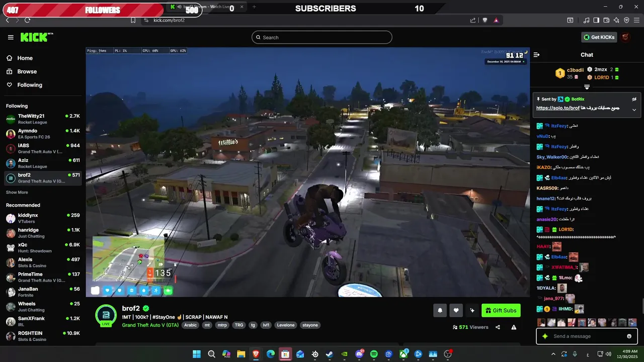The width and height of the screenshot is (644, 362).
Task: Open Steam from taskbar
Action: (330, 354)
